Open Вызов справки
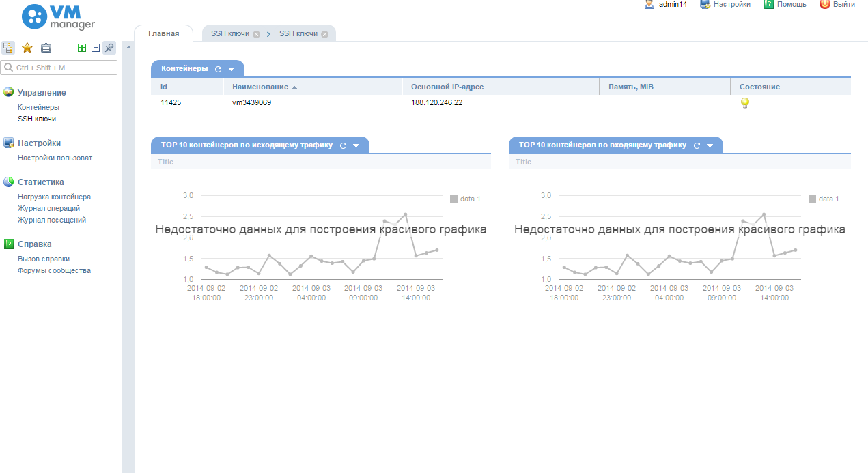The height and width of the screenshot is (473, 868). pos(44,259)
